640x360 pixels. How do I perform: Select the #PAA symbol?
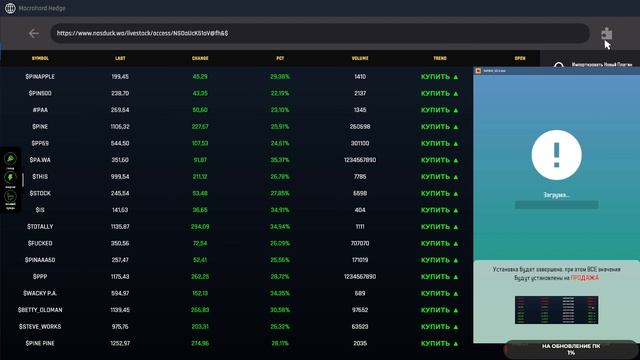click(40, 110)
